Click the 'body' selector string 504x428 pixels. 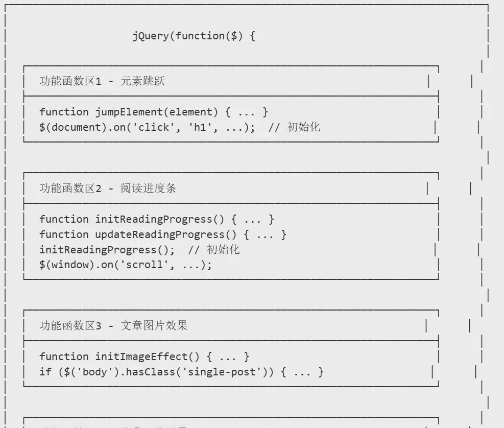click(94, 372)
